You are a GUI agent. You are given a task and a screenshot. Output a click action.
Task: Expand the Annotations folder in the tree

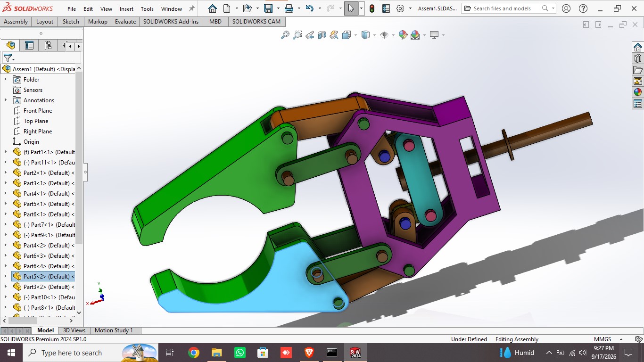point(6,100)
